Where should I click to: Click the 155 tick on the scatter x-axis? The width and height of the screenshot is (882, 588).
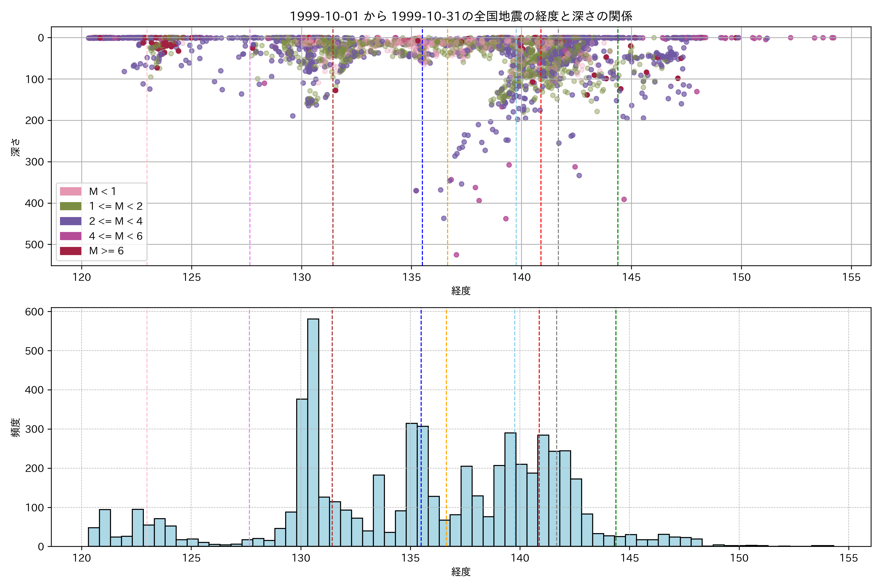[851, 278]
